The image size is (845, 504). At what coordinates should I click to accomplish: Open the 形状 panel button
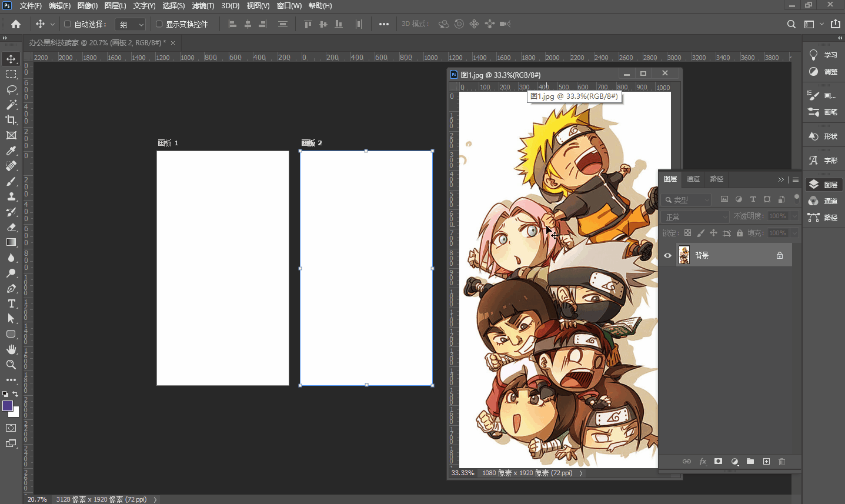tap(824, 136)
